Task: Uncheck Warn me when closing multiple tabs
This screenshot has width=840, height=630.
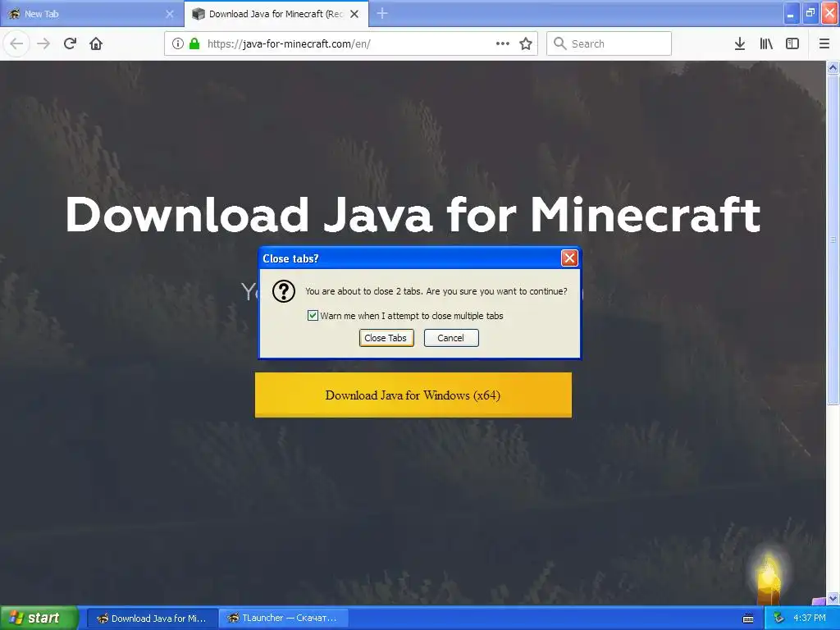Action: pos(313,316)
